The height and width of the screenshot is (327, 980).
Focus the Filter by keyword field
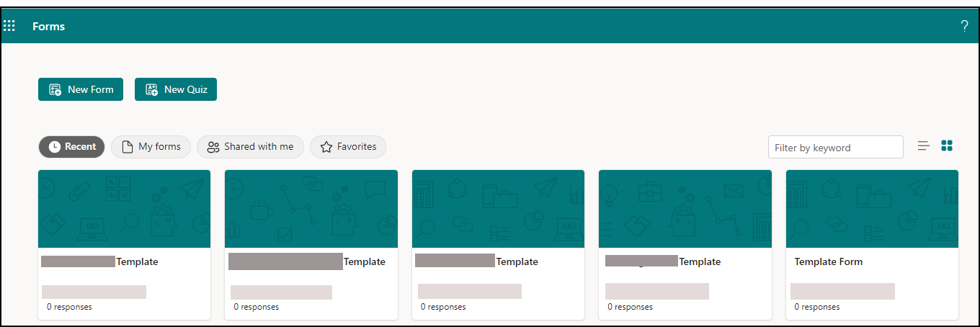[835, 147]
